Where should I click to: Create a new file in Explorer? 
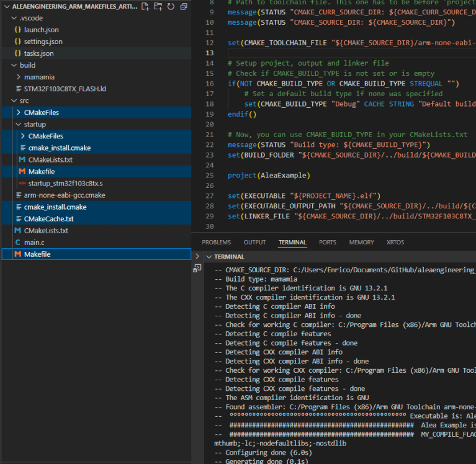[145, 6]
